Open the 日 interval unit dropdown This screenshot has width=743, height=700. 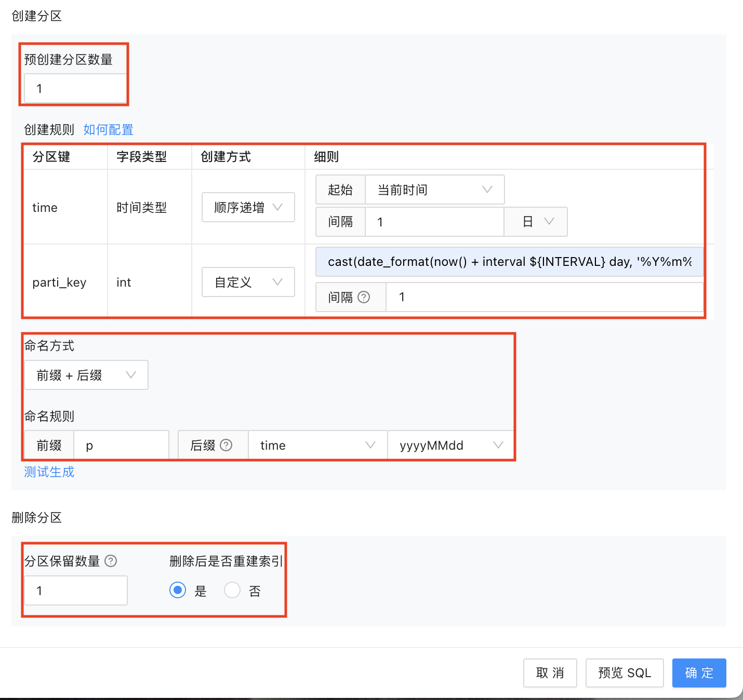coord(536,222)
